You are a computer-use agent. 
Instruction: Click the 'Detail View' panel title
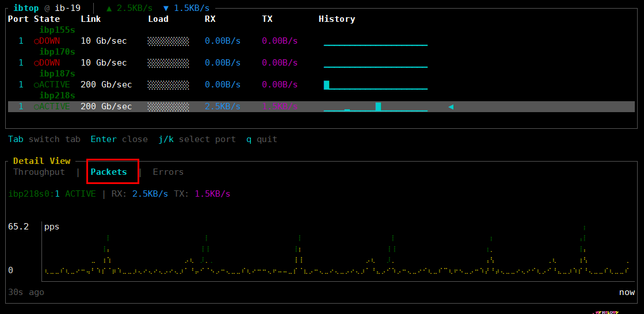[x=41, y=161]
